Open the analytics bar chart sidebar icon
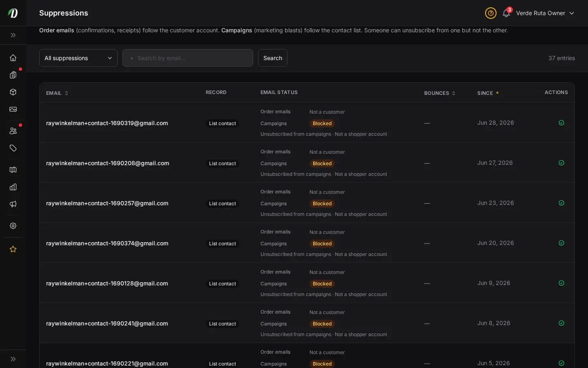 click(13, 187)
